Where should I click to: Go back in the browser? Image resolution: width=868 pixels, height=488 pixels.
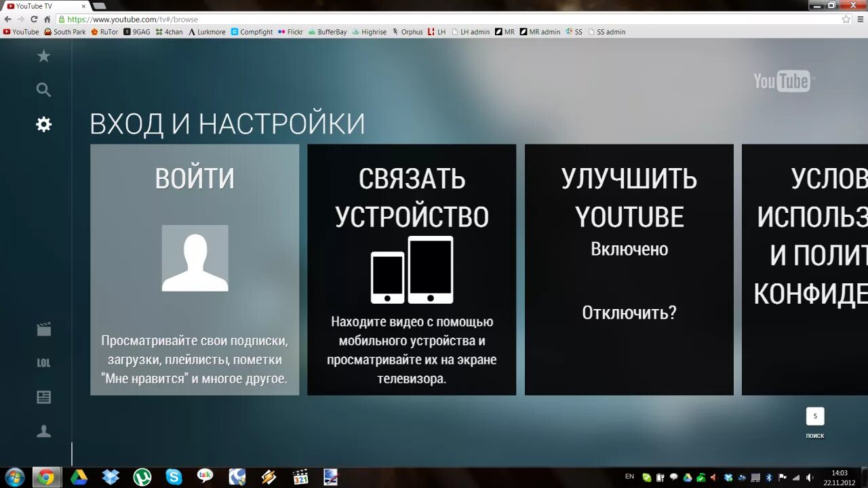click(7, 20)
